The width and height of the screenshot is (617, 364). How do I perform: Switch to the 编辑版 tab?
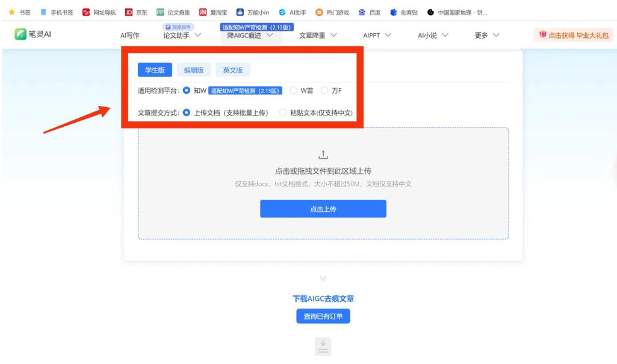coord(194,70)
